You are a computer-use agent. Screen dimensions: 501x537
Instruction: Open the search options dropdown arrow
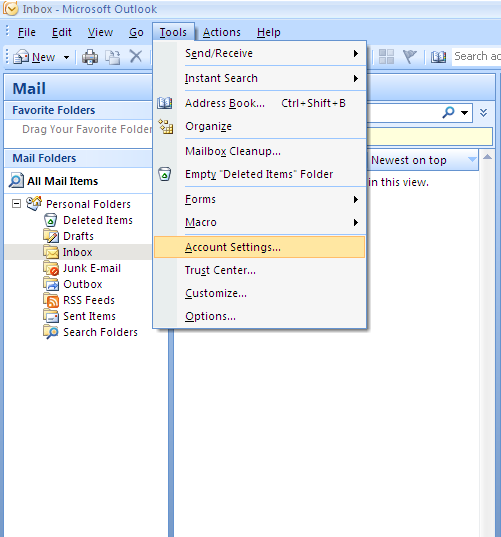pyautogui.click(x=464, y=113)
